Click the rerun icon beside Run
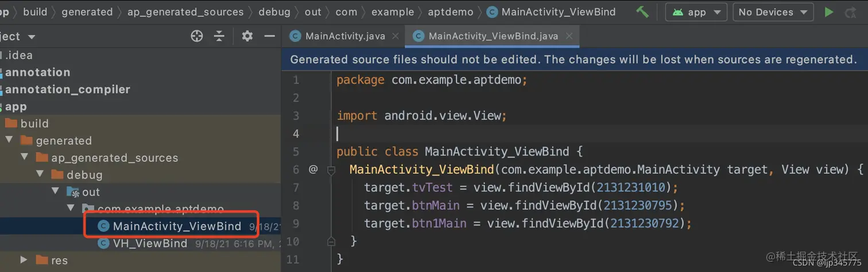This screenshot has width=868, height=272. (x=851, y=12)
